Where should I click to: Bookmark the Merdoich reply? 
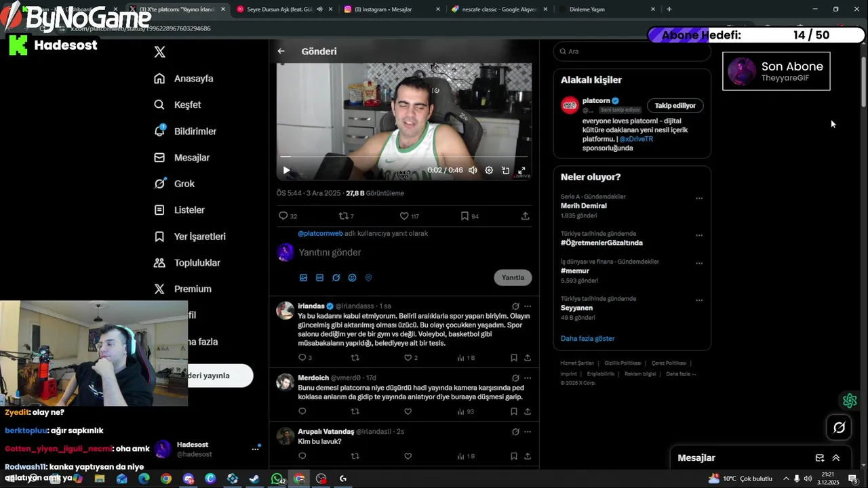[513, 411]
